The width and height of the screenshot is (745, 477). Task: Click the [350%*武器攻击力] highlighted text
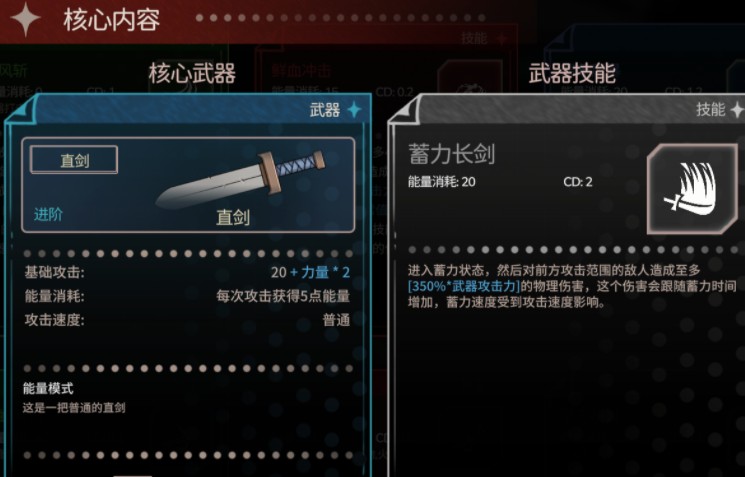coord(464,286)
